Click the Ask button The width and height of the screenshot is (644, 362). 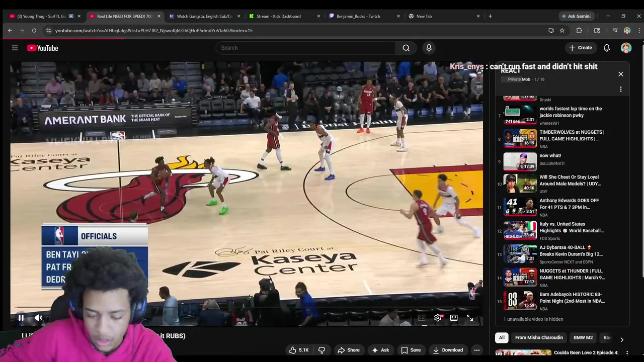click(380, 350)
